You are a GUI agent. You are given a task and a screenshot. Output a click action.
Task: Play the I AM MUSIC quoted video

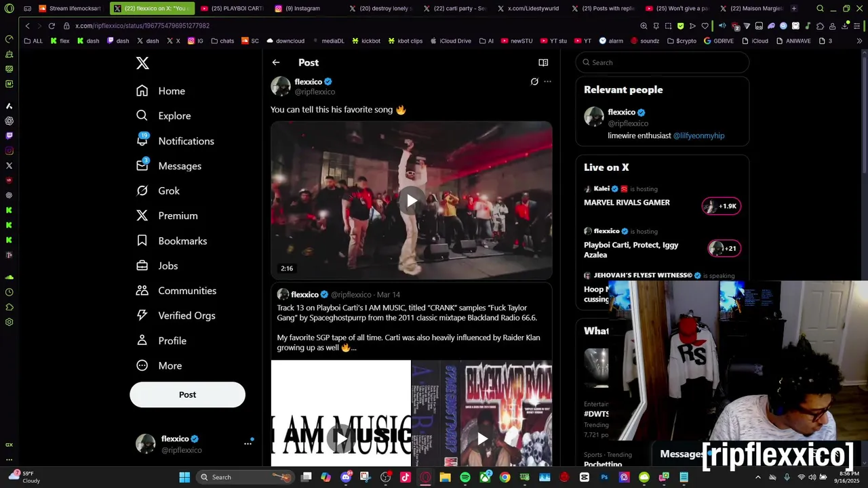pyautogui.click(x=341, y=439)
